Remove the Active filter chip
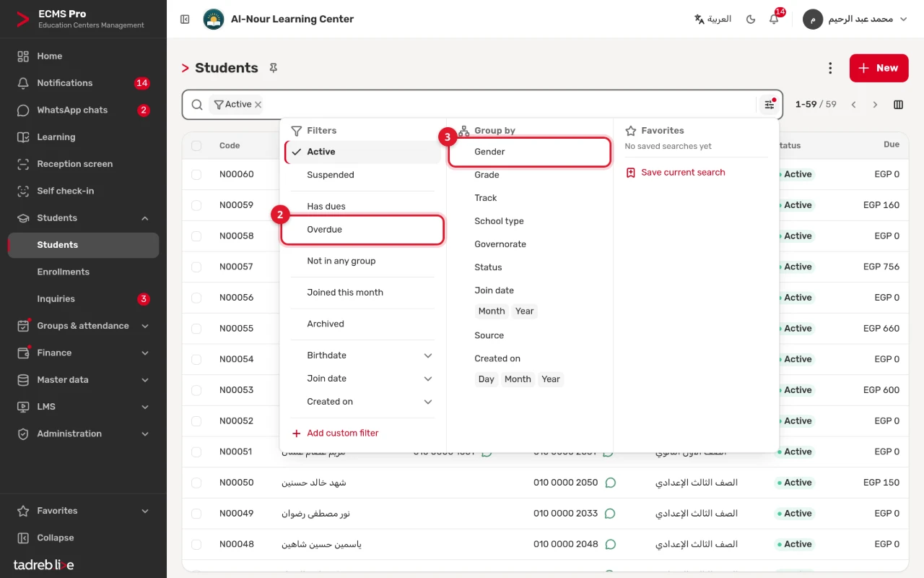Screen dimensions: 924x578 click(x=258, y=105)
